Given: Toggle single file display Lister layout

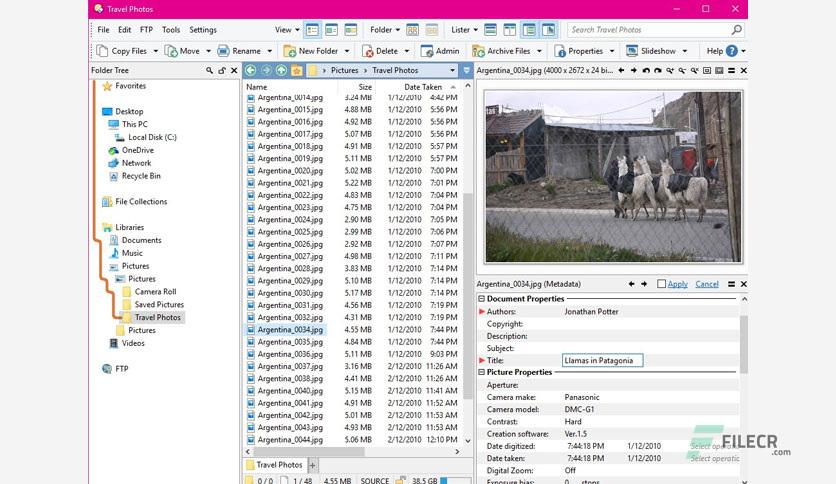Looking at the screenshot, I should coord(491,30).
